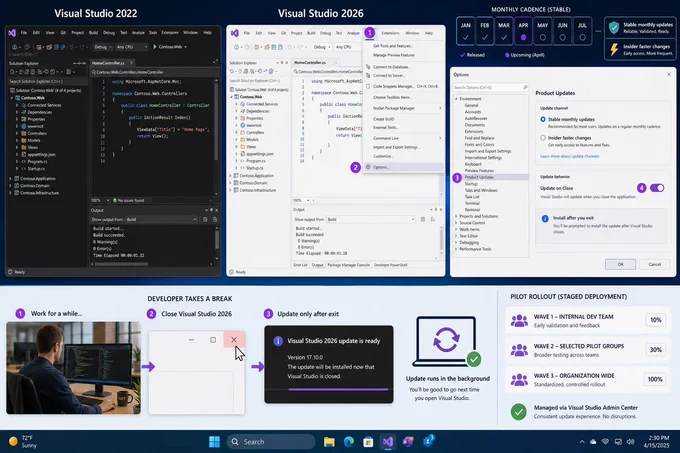Click the Open File folder icon in VS 2026 toolbar
The width and height of the screenshot is (680, 453).
(267, 47)
